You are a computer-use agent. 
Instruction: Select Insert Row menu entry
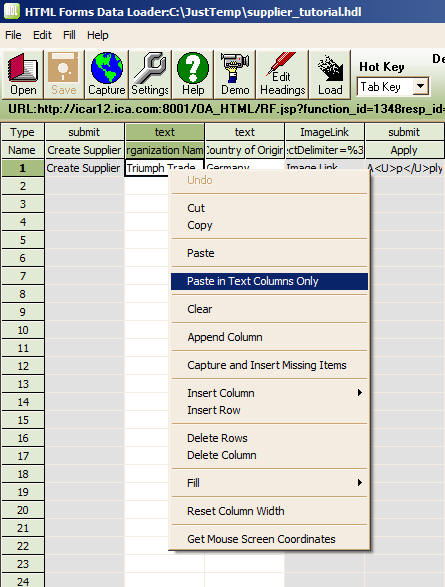[x=269, y=410]
